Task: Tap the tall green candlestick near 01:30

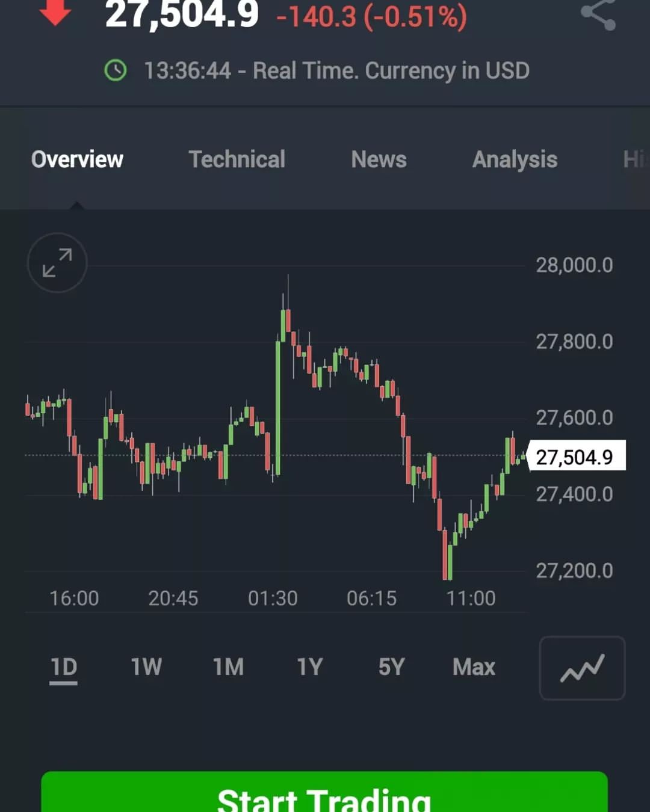Action: point(278,408)
